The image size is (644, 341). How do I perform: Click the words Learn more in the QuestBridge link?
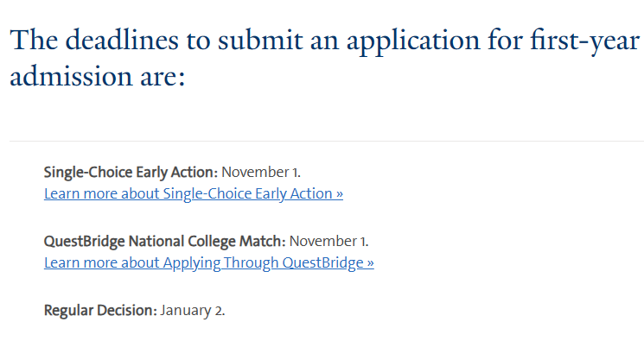(x=81, y=262)
